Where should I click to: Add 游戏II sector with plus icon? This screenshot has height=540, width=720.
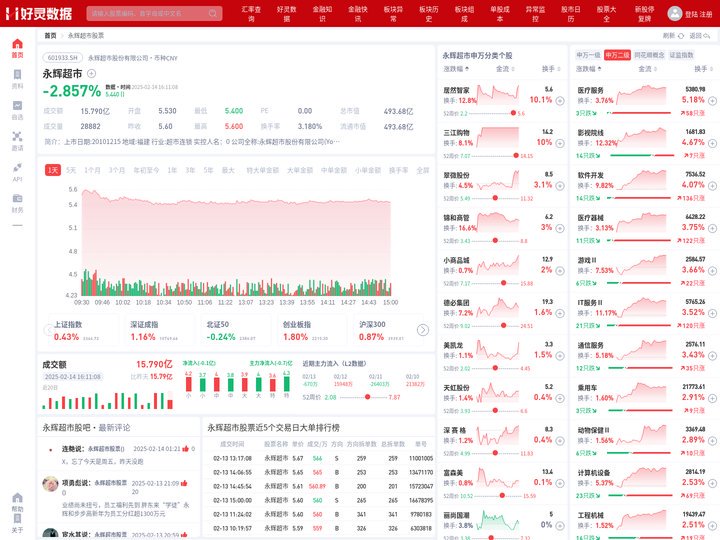pyautogui.click(x=712, y=271)
